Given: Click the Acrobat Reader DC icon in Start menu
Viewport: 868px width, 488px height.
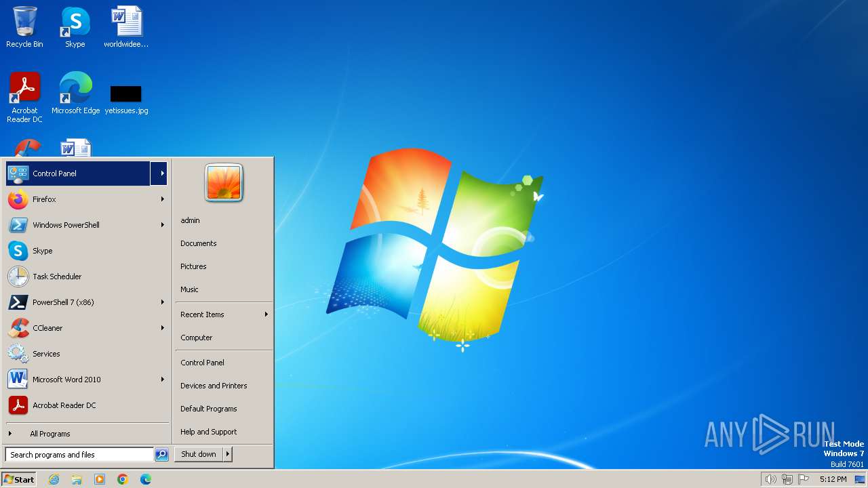Looking at the screenshot, I should [x=18, y=405].
